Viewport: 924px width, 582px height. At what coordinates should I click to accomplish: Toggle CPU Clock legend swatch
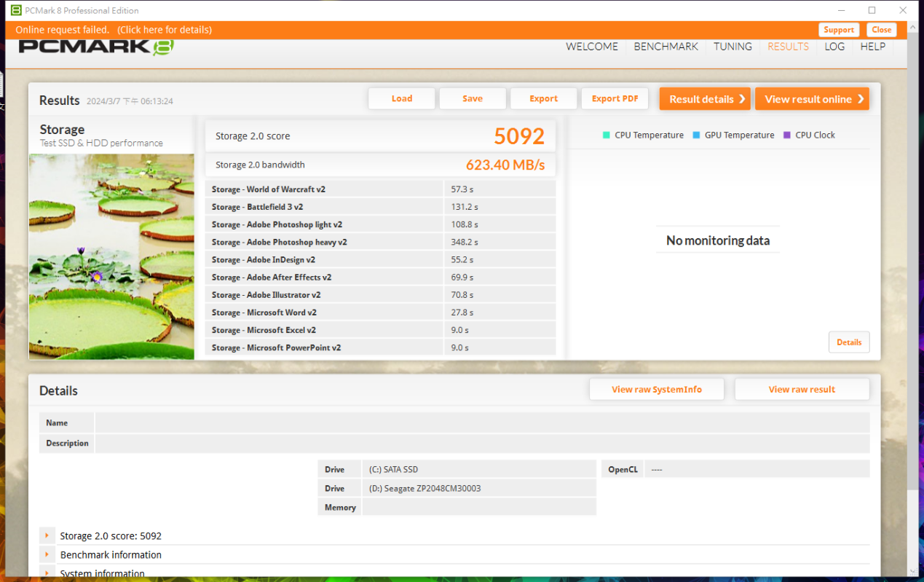click(787, 135)
